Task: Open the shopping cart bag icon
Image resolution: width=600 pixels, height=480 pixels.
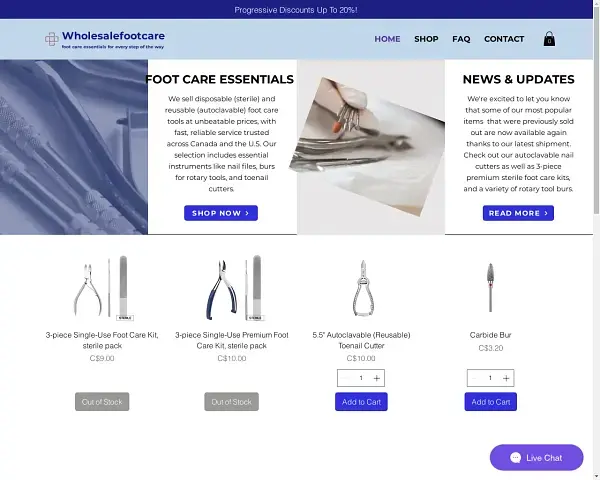Action: (x=549, y=39)
